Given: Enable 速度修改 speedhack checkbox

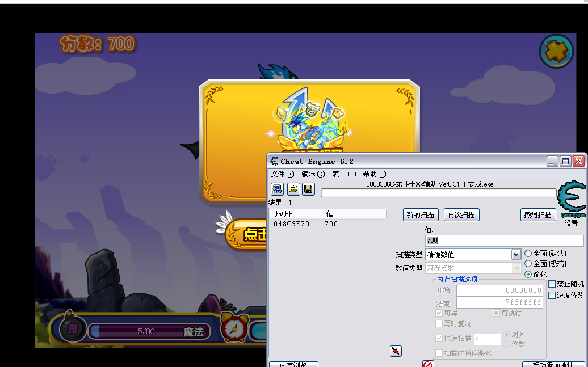Looking at the screenshot, I should 552,295.
